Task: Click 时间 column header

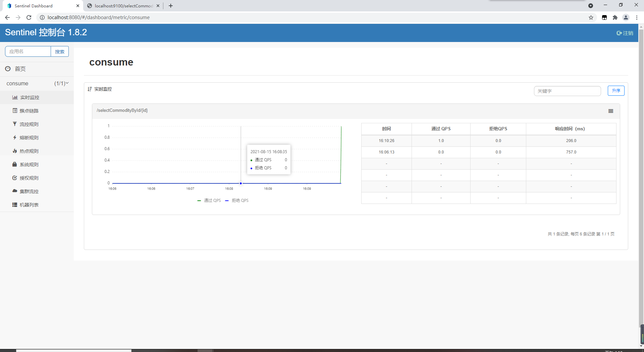Action: click(x=386, y=129)
